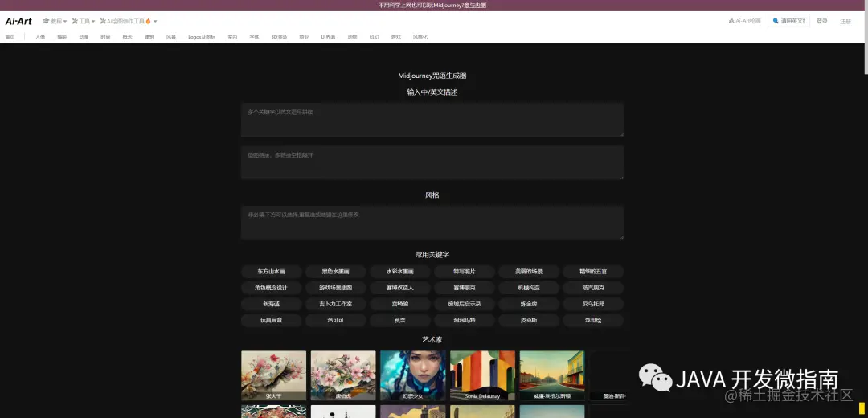Select the 3D渲染 category tab
The width and height of the screenshot is (868, 418).
[279, 37]
